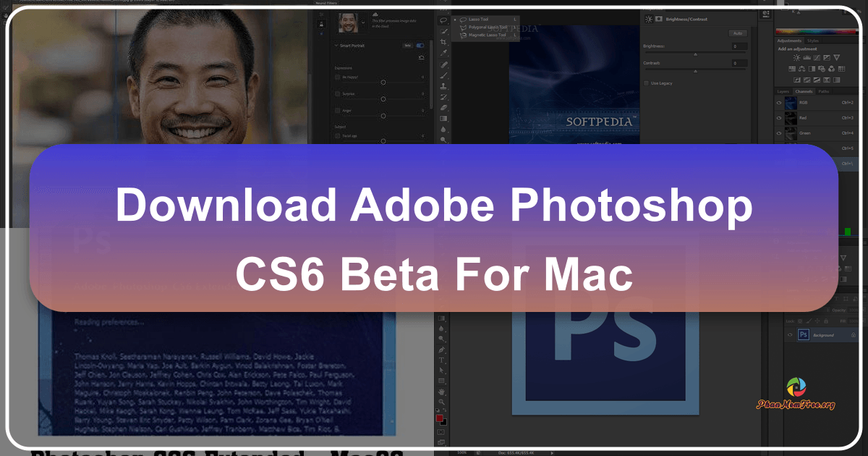This screenshot has height=456, width=868.
Task: Click the cloud icon in the Neural Filters panel
Action: pyautogui.click(x=375, y=14)
